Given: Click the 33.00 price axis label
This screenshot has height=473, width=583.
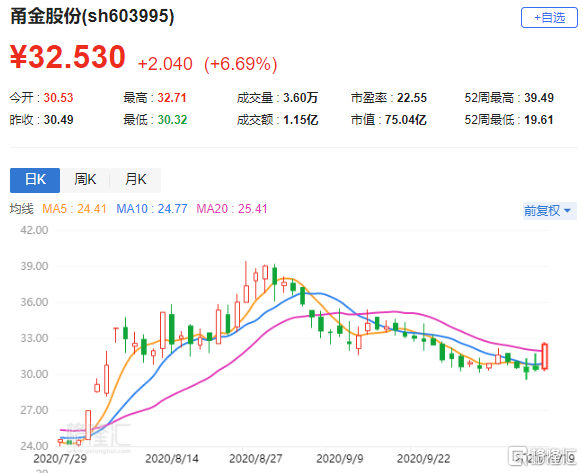Looking at the screenshot, I should coord(34,338).
